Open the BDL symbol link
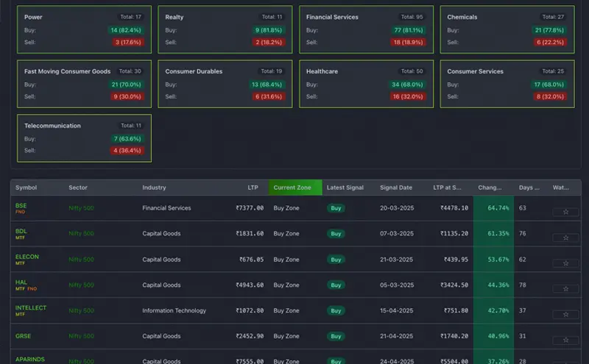The height and width of the screenshot is (364, 589). tap(21, 231)
